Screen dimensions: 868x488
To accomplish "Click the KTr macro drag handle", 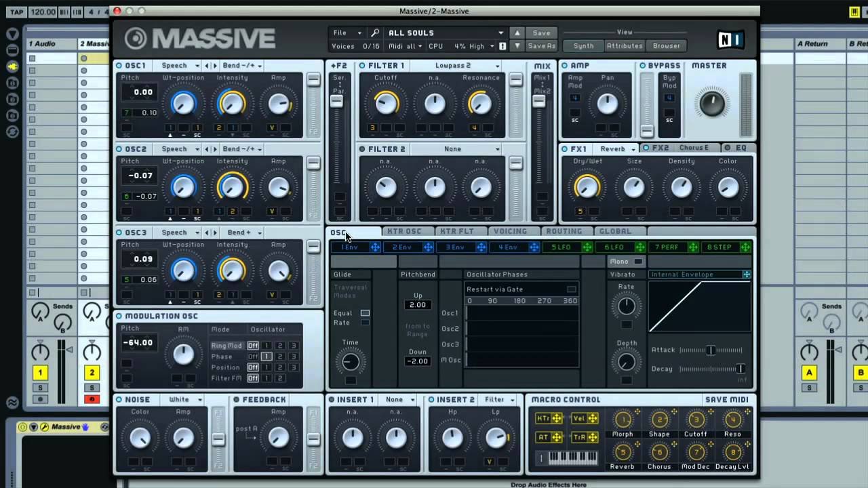I will click(557, 419).
